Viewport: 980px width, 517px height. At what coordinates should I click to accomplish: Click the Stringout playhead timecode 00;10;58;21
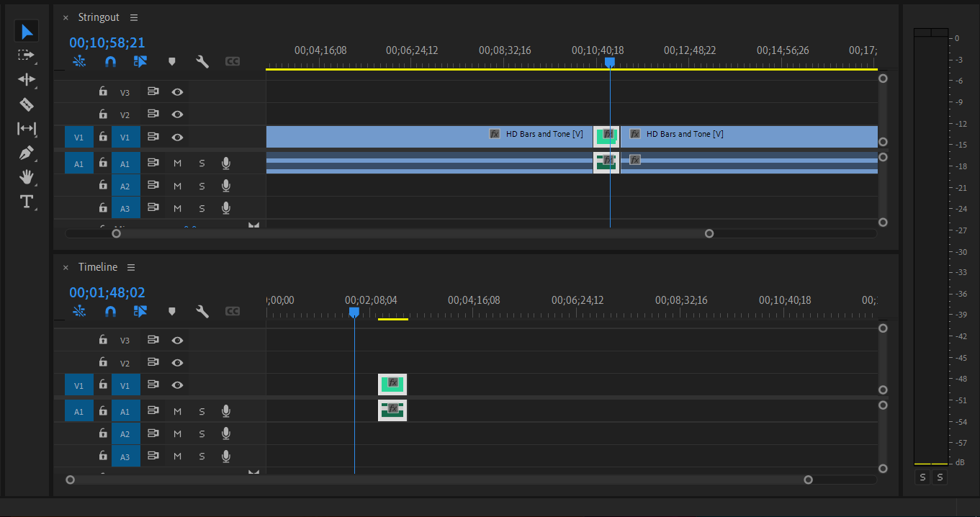pyautogui.click(x=107, y=43)
